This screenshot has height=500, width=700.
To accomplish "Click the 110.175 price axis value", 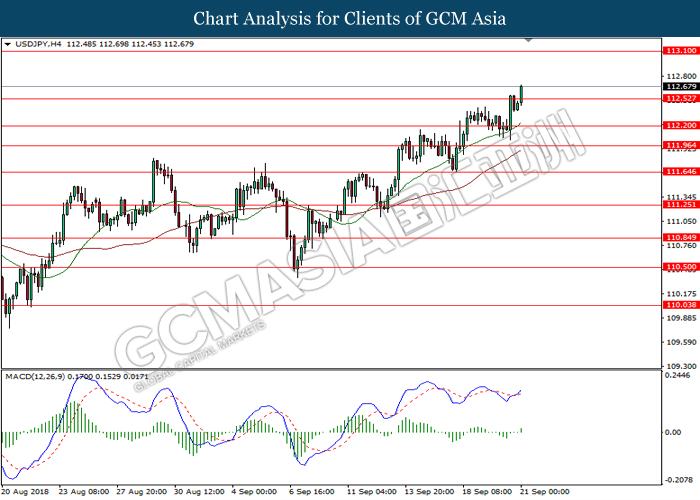I will [x=681, y=294].
